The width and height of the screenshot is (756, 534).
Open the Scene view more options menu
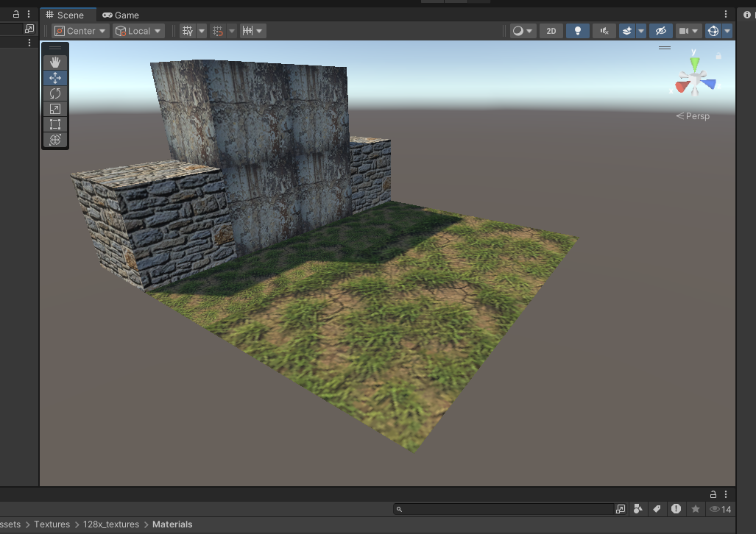click(x=726, y=15)
